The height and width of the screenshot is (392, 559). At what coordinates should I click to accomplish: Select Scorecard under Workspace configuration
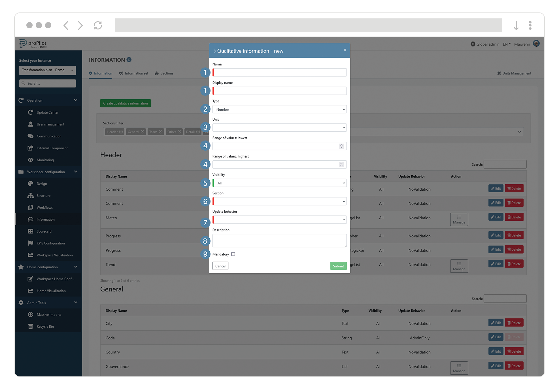pos(44,231)
